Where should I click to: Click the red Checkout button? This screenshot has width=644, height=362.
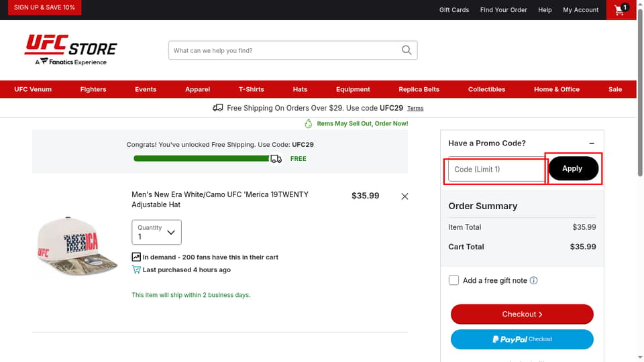coord(522,314)
